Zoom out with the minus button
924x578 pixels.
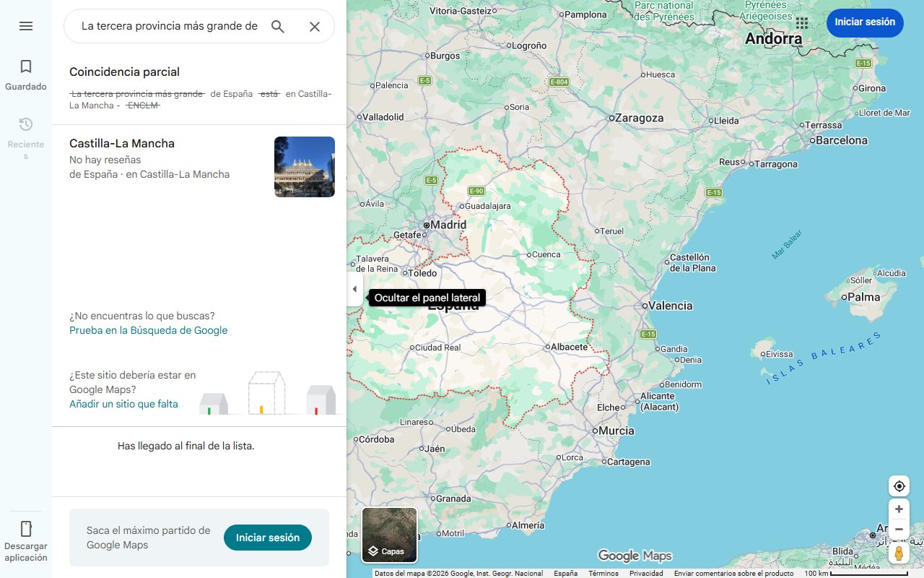pos(899,529)
